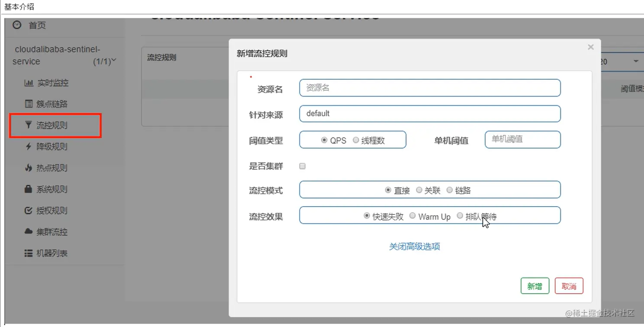The height and width of the screenshot is (327, 644).
Task: Click the lock icon for 系统规则
Action: click(x=29, y=189)
